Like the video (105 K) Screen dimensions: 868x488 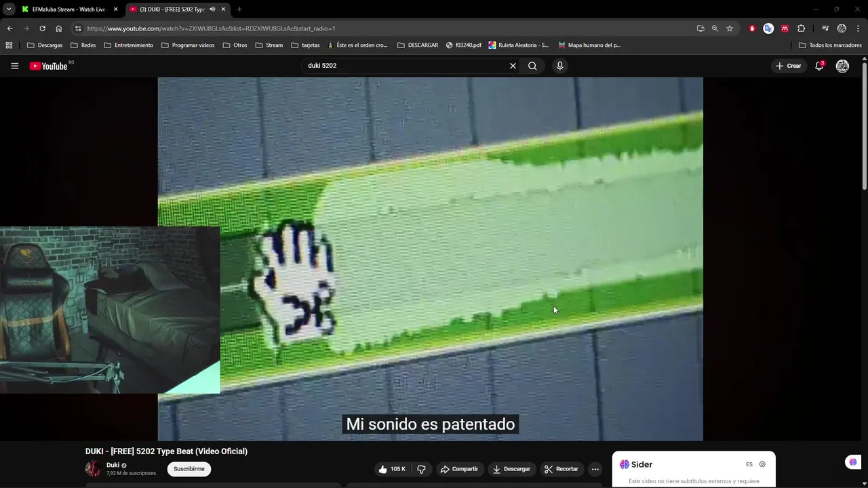pos(392,469)
